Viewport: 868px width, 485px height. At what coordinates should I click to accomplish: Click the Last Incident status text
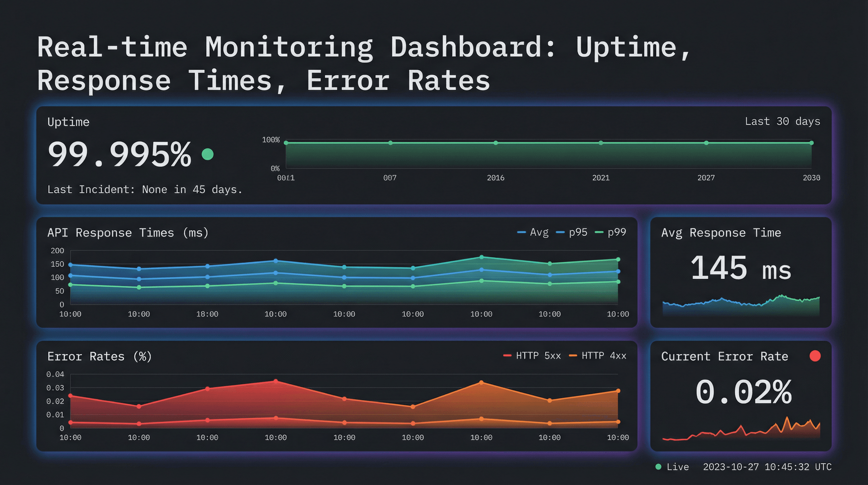tap(144, 189)
